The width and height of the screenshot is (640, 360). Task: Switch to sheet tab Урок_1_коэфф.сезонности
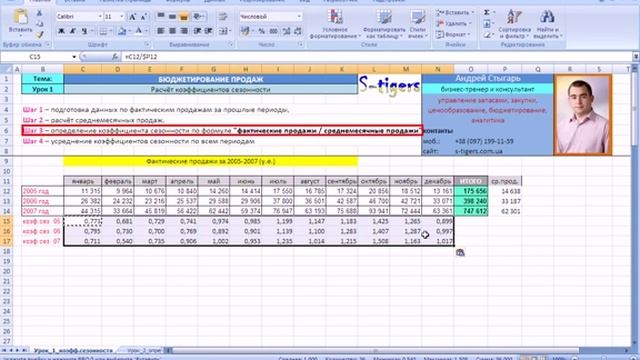73,351
